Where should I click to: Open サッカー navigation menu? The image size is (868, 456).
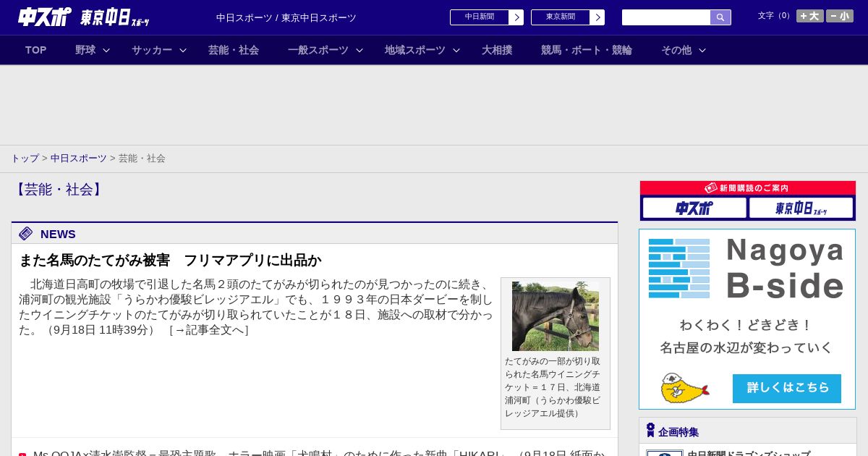tap(152, 50)
